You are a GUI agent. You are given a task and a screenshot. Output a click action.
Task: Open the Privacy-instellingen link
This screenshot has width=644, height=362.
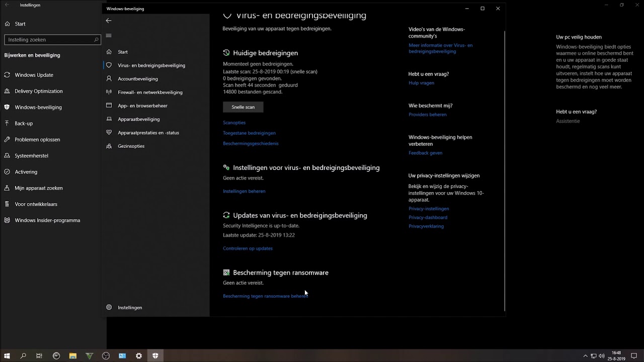tap(429, 209)
